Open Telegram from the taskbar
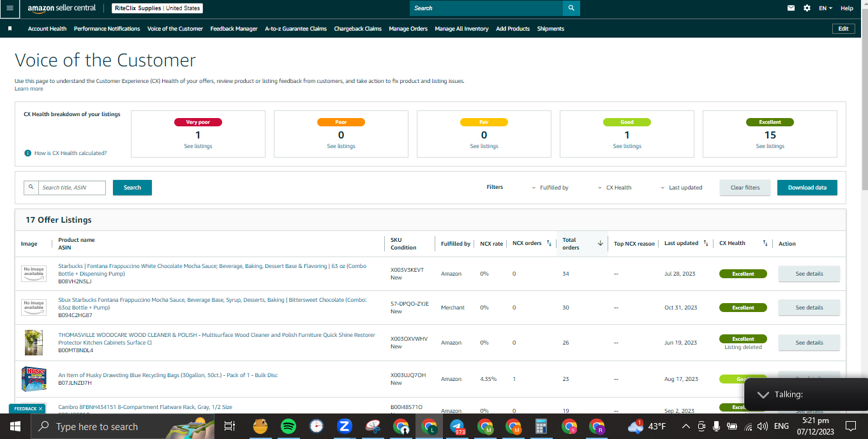Screen dimensions: 868x439 (457, 426)
